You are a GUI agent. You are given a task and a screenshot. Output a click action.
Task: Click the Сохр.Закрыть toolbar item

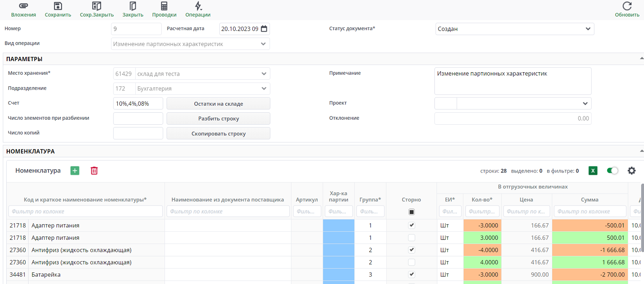(97, 9)
